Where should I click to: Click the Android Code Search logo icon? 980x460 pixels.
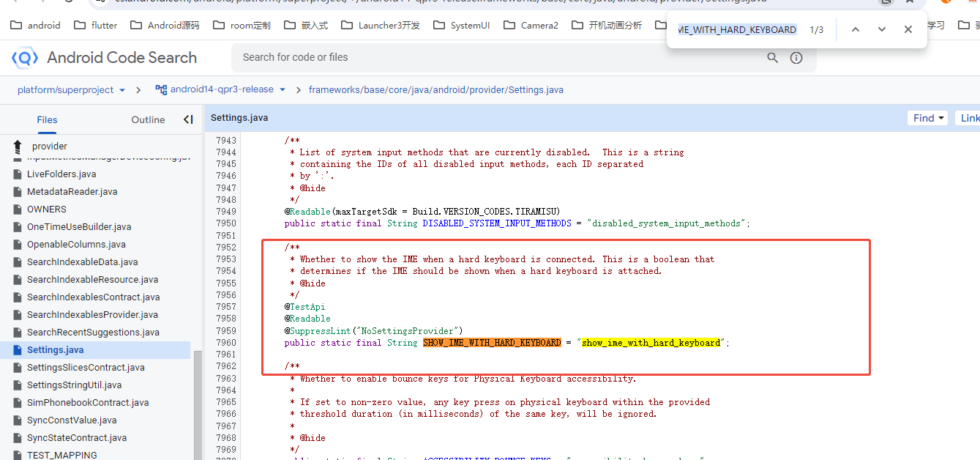(25, 57)
